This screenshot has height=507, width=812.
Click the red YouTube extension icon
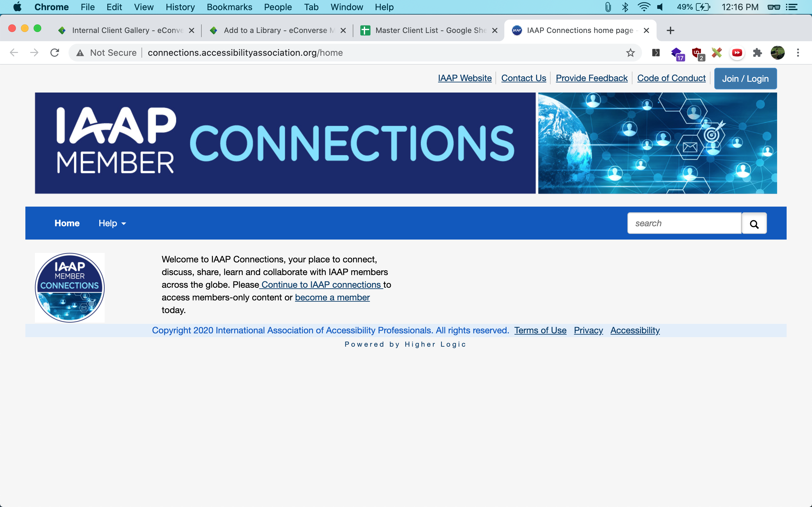737,53
